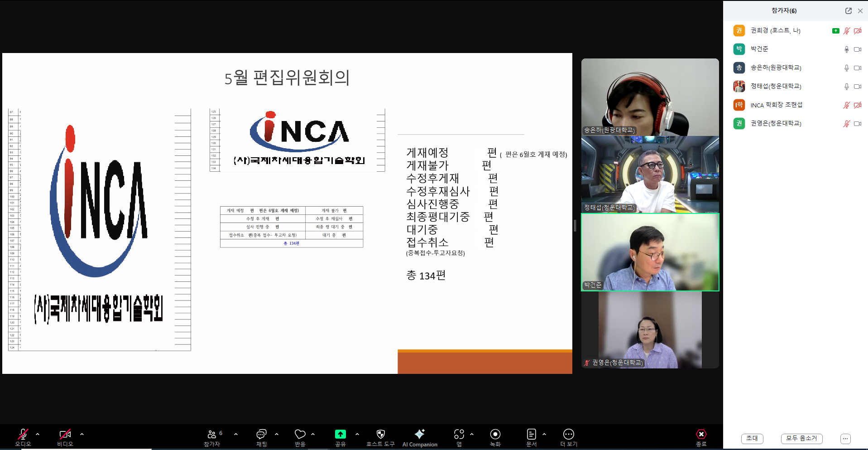Click 박건준's teal 박 avatar
Viewport: 868px width, 450px height.
click(739, 49)
